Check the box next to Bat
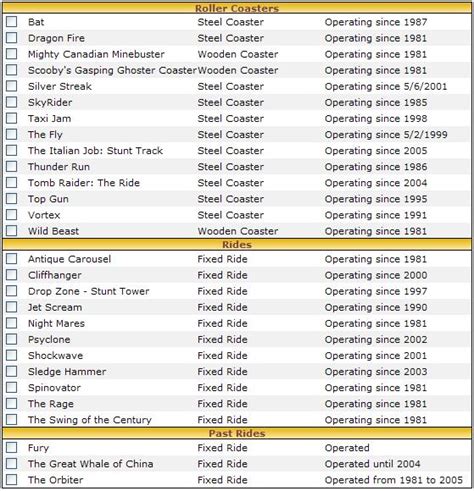Image resolution: width=474 pixels, height=491 pixels. (12, 22)
